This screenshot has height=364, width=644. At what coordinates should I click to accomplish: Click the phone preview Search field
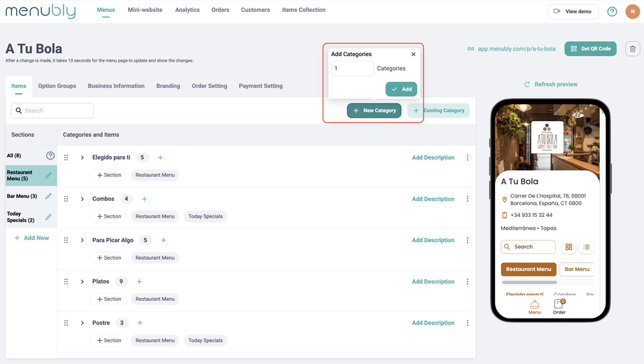pyautogui.click(x=528, y=247)
